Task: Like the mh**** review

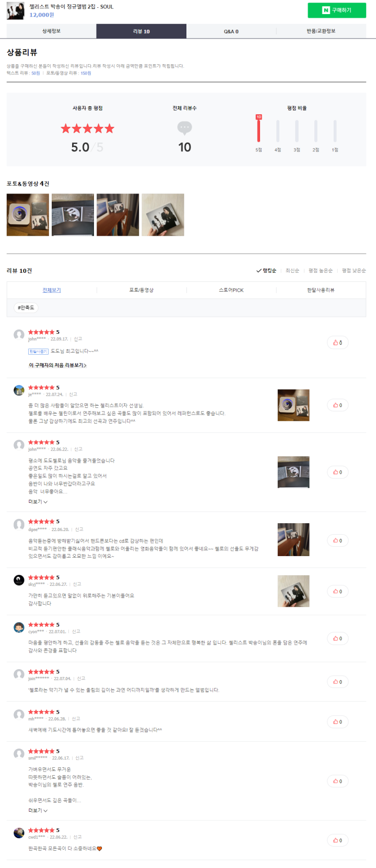Action: pos(337,722)
